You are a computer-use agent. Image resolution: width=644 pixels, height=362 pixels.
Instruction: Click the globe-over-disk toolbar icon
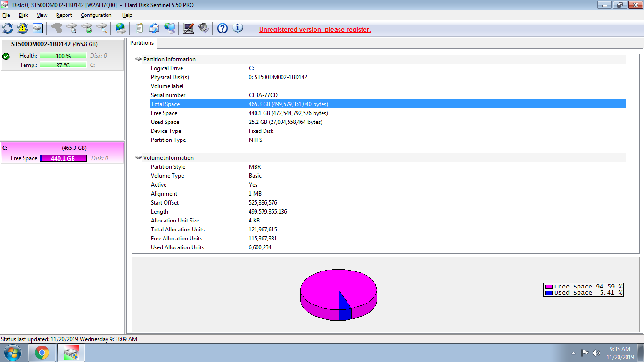coord(121,28)
